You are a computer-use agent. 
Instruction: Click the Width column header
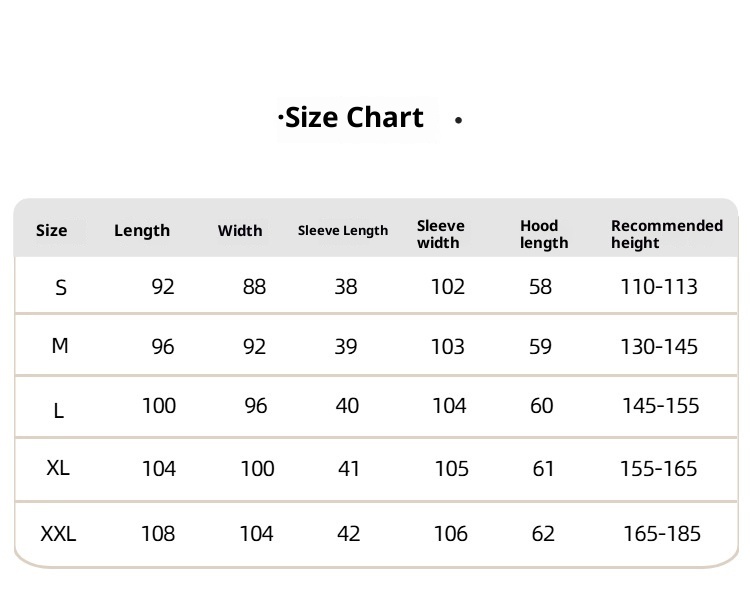pos(240,231)
